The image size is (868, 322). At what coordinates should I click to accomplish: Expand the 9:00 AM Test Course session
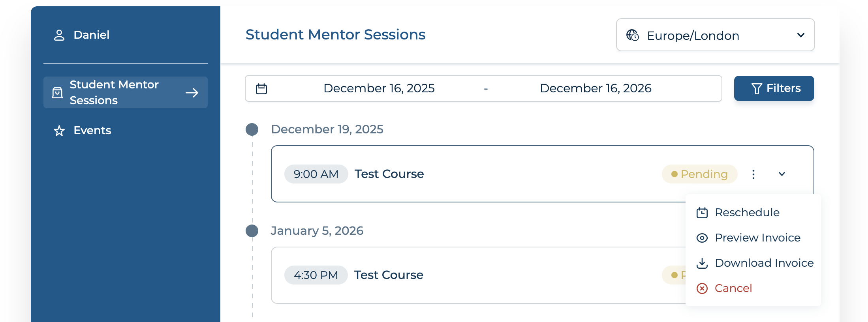[782, 174]
